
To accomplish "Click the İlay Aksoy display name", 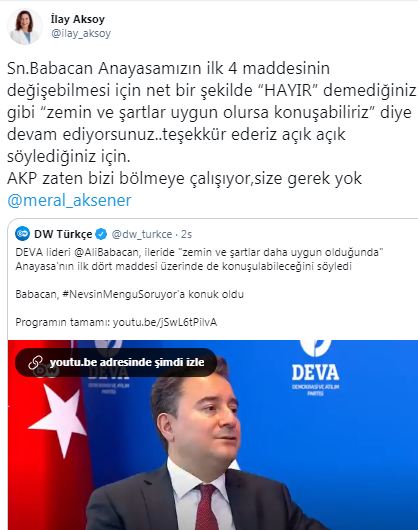I will click(x=78, y=19).
